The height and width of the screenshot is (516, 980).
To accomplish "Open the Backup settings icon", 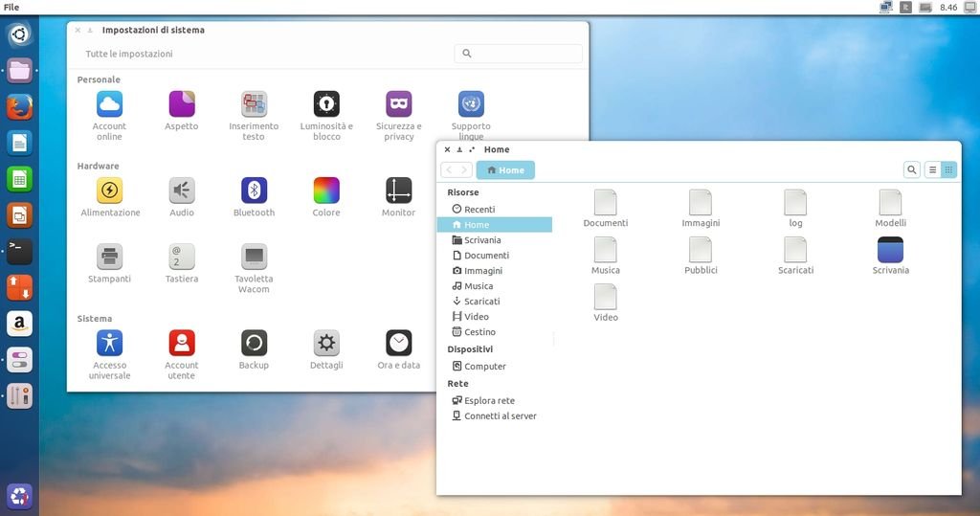I will [254, 343].
